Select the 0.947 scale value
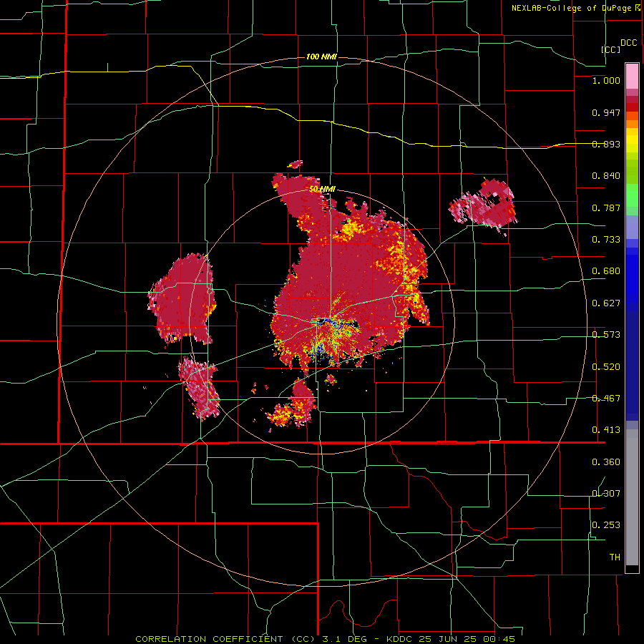Screen dimensions: 644x644 [x=606, y=112]
